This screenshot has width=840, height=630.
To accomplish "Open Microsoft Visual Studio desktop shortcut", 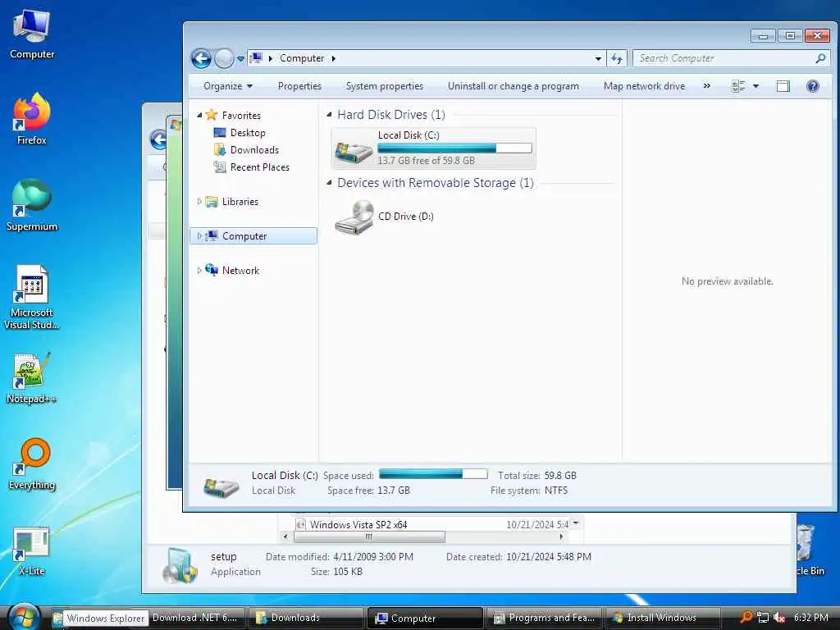I will tap(32, 297).
